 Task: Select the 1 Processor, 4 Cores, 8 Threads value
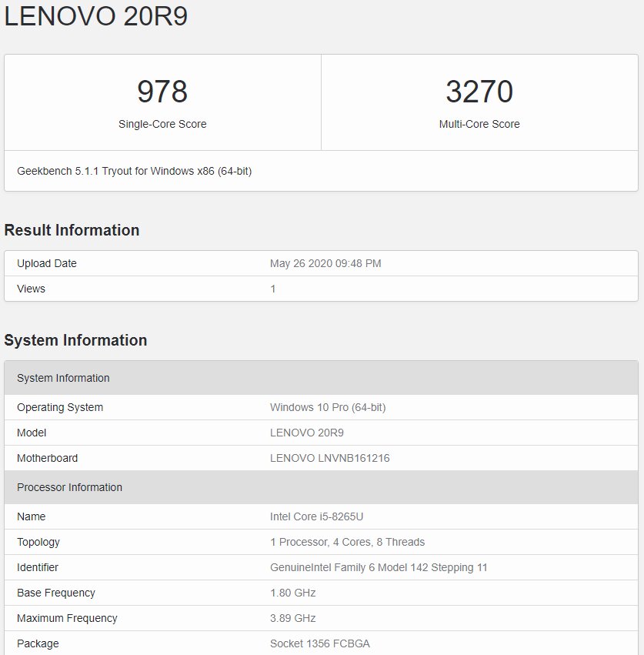[x=348, y=542]
